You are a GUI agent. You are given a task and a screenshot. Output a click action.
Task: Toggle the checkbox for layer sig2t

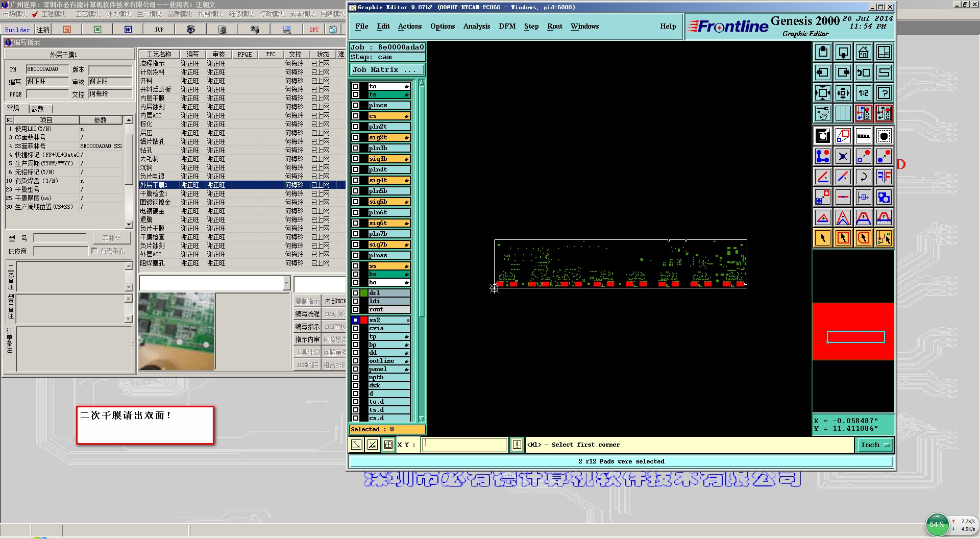(x=356, y=137)
